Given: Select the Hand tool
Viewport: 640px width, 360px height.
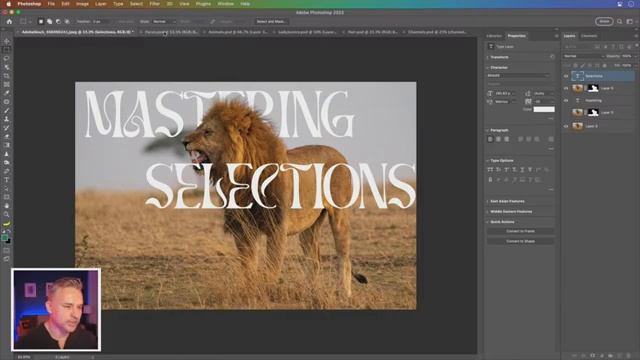Looking at the screenshot, I should click(7, 206).
